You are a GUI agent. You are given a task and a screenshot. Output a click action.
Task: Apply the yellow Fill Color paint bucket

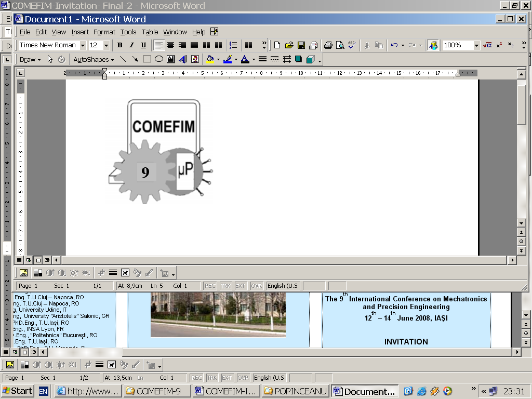tap(210, 59)
